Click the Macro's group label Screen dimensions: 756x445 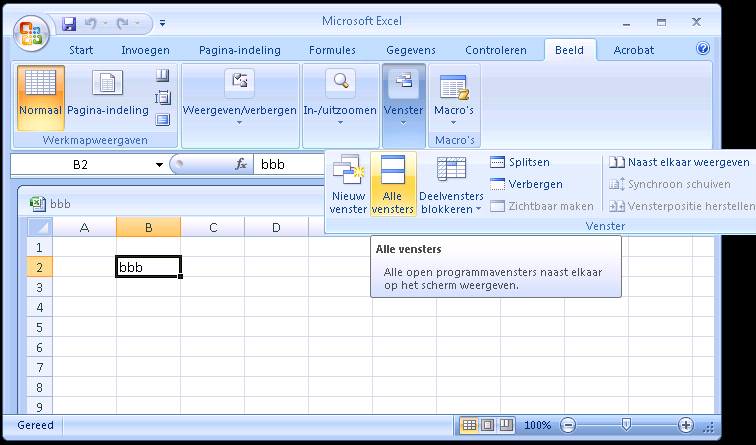[454, 140]
